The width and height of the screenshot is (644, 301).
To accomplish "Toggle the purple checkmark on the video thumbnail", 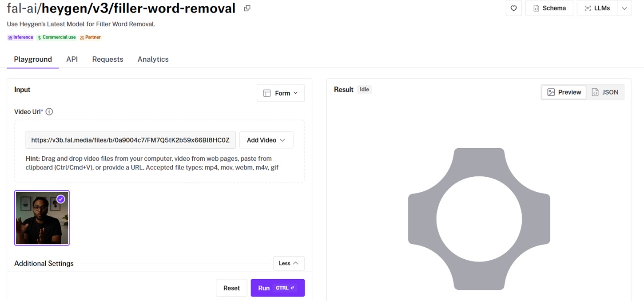I will click(x=61, y=199).
